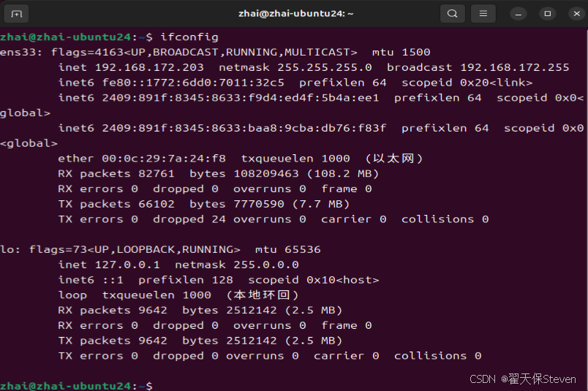Click the inet address 192.168.172.203

pyautogui.click(x=149, y=67)
